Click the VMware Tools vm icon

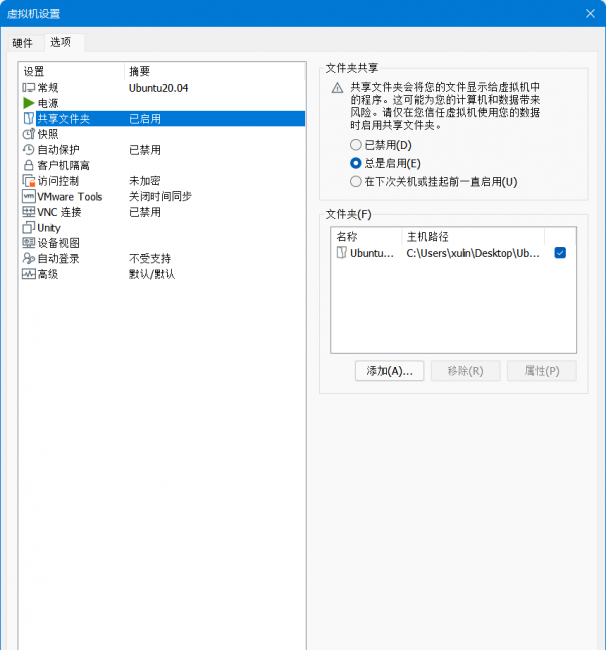[x=28, y=196]
